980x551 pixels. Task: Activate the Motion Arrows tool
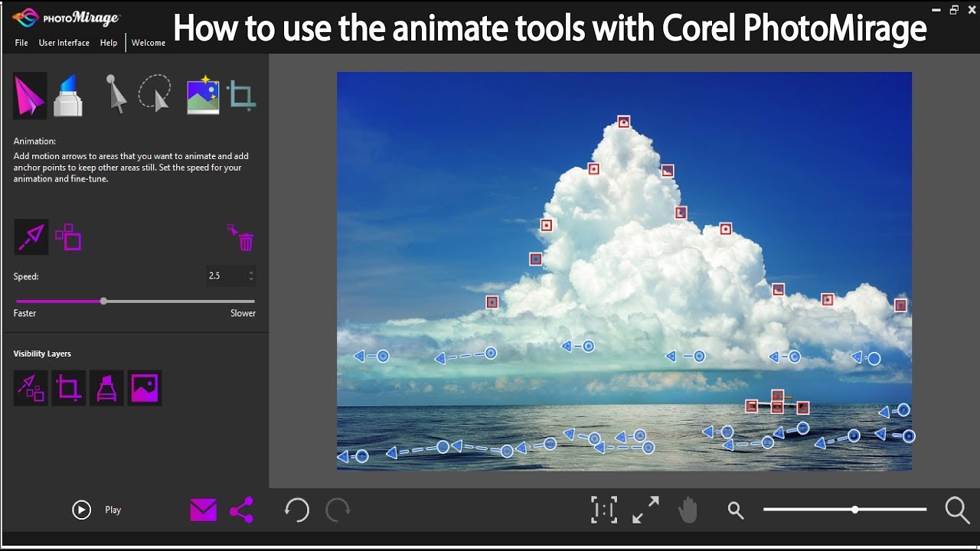point(31,237)
